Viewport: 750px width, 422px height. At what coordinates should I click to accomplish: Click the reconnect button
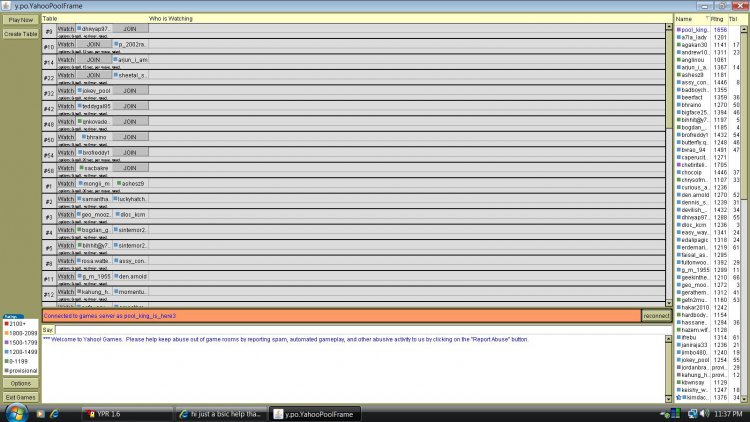[656, 316]
